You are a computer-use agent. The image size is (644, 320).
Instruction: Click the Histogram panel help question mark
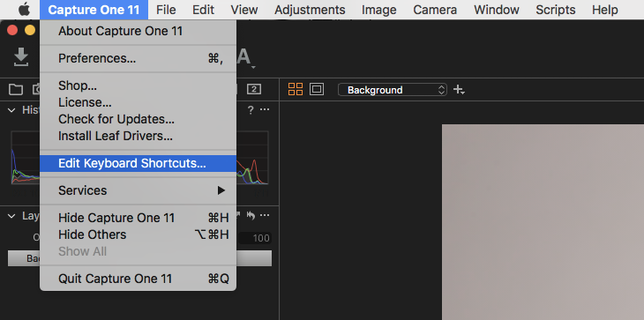pyautogui.click(x=251, y=109)
